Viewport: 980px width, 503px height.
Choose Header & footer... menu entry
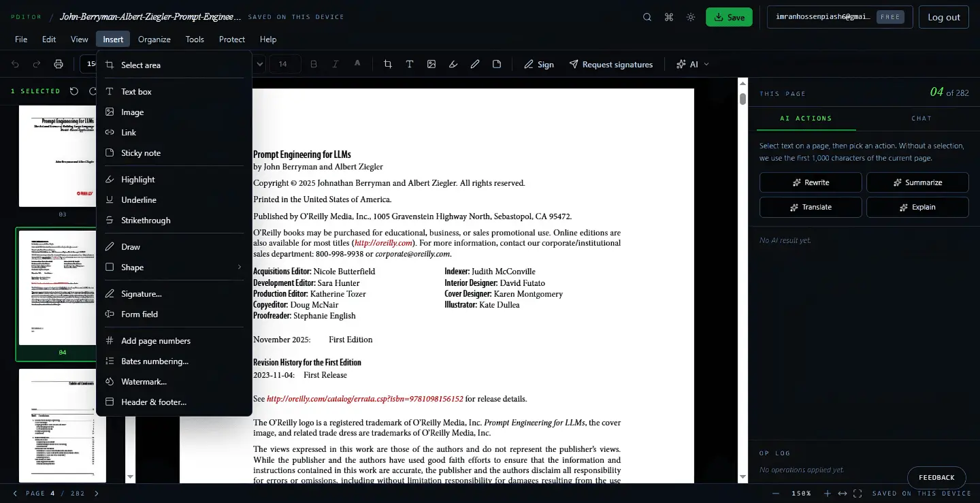(x=174, y=402)
